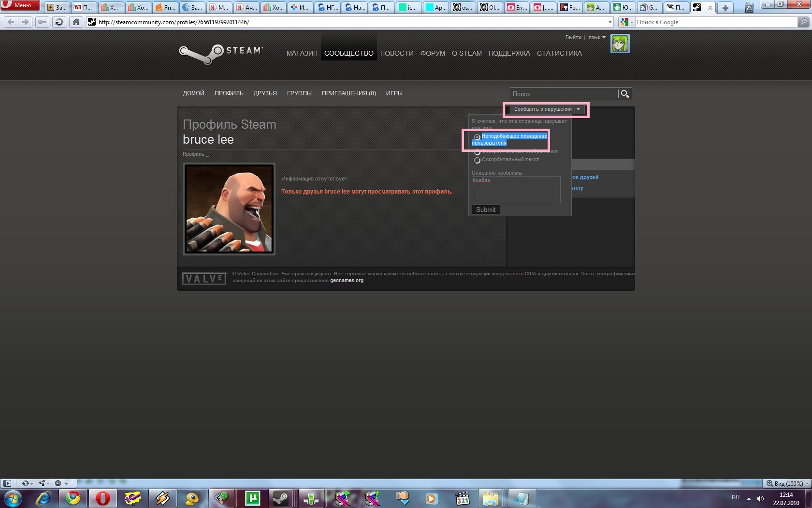Click the volume speaker icon in the tray
The height and width of the screenshot is (508, 812).
[x=760, y=498]
